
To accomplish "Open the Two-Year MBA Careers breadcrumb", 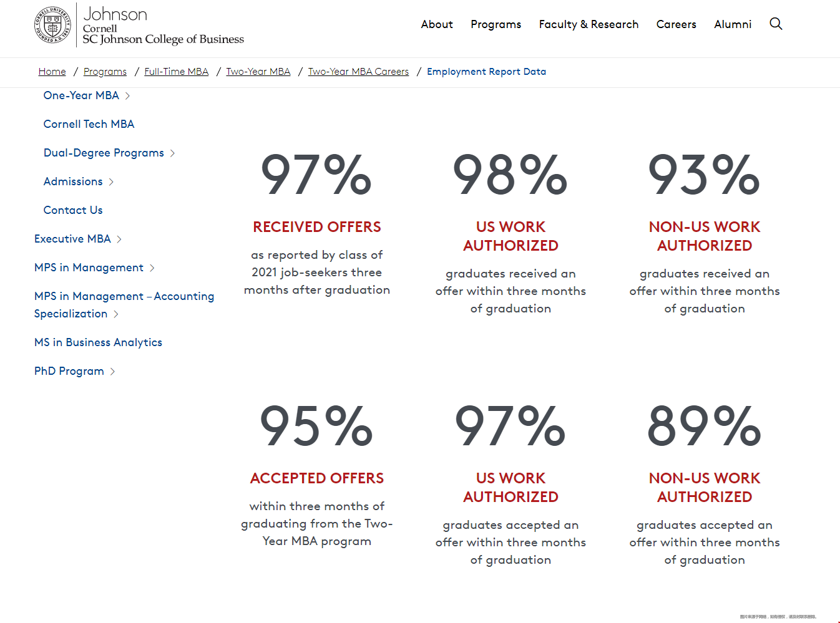I will [358, 72].
